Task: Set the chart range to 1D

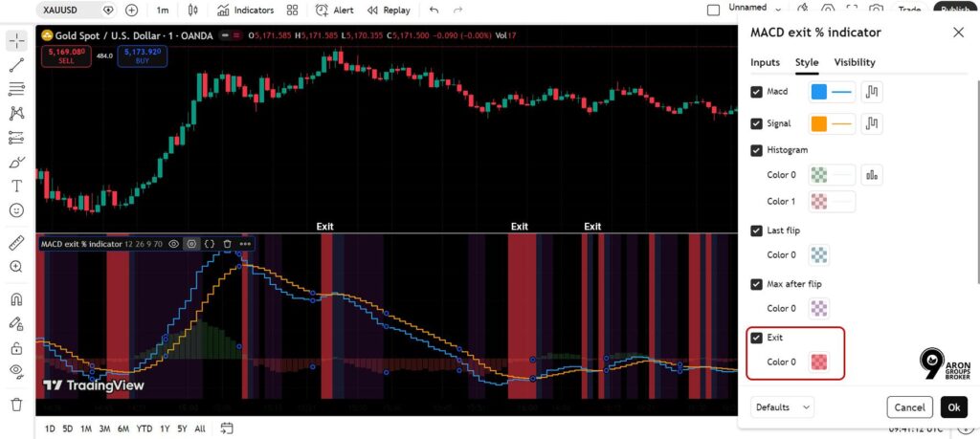Action: (x=50, y=429)
